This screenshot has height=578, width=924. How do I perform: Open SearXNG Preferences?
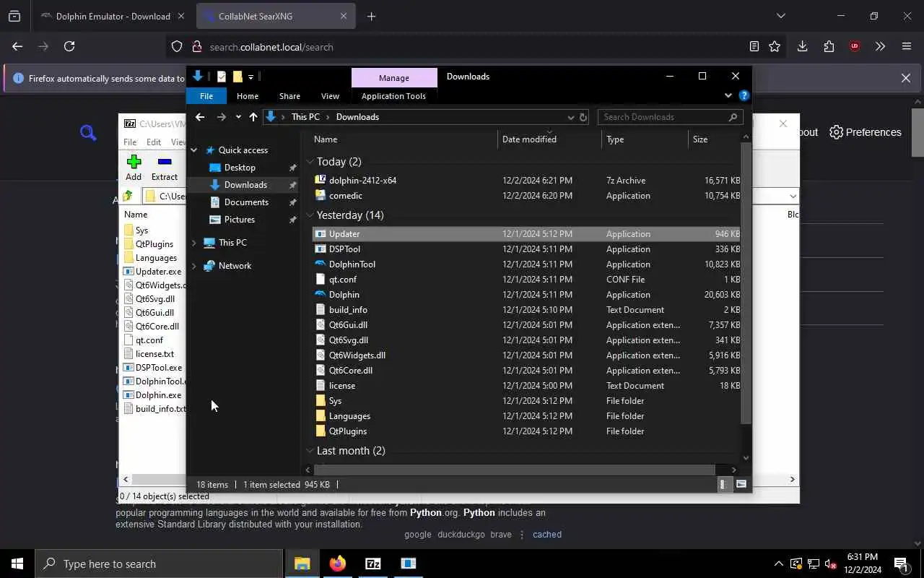pos(866,132)
